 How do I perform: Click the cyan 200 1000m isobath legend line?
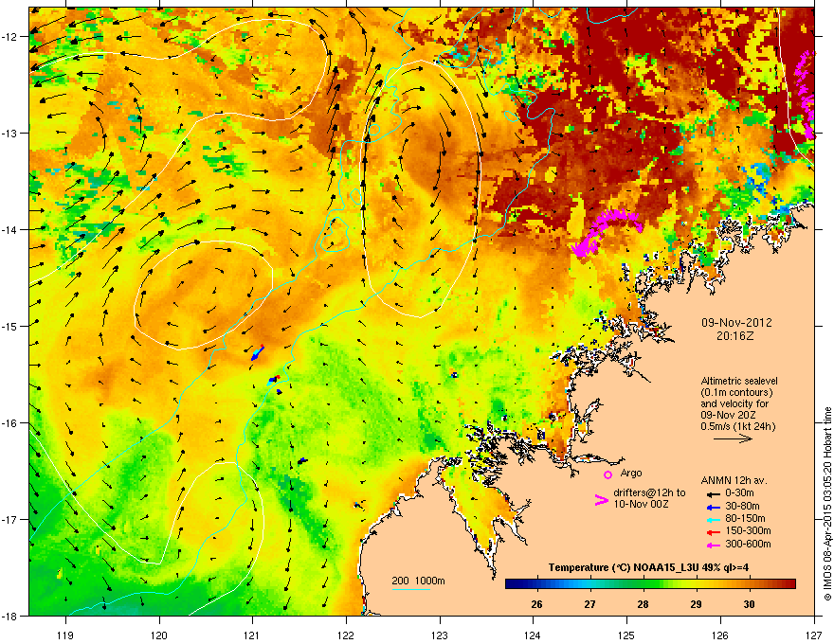coord(410,589)
